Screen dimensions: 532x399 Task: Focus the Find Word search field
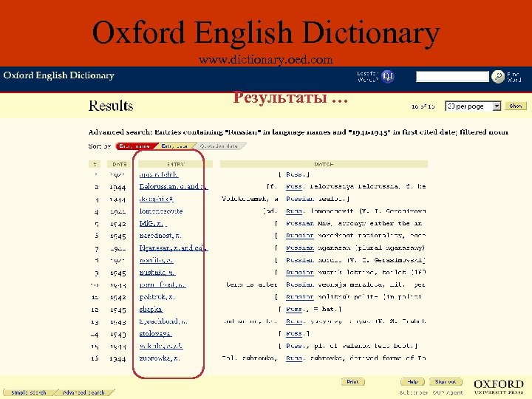(x=452, y=76)
